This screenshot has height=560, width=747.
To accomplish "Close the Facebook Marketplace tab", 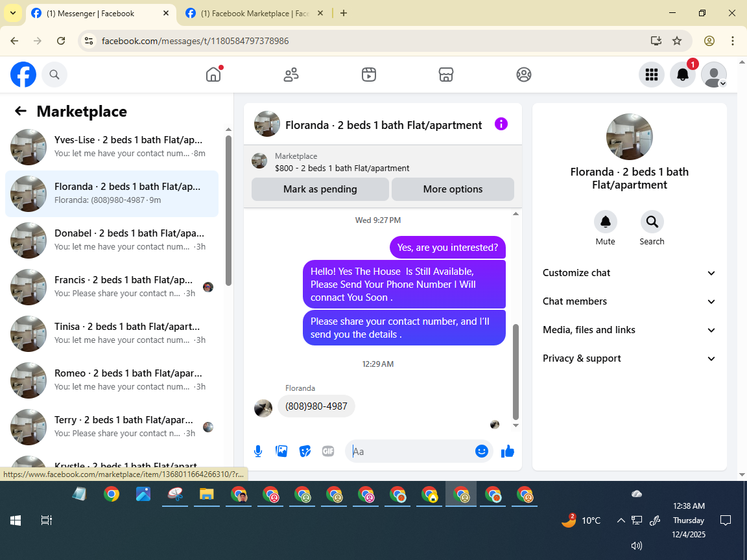I will click(320, 14).
